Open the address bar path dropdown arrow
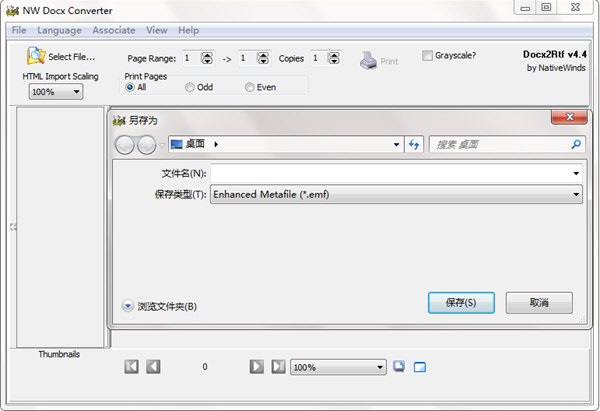The height and width of the screenshot is (411, 600). pyautogui.click(x=396, y=144)
